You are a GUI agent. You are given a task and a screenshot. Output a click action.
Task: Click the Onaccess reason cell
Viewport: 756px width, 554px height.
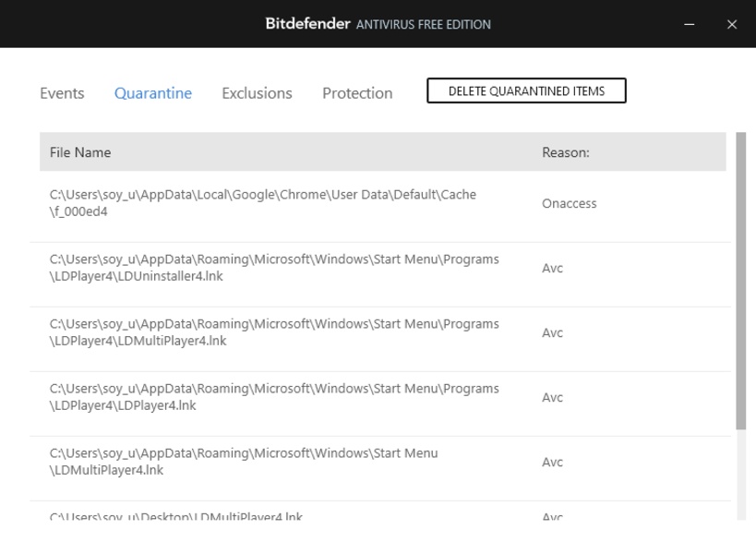[569, 203]
